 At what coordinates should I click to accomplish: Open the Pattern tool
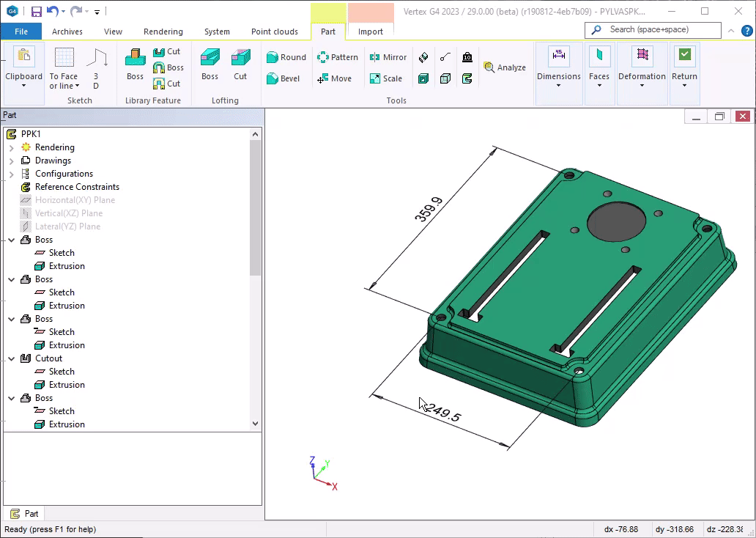click(337, 57)
